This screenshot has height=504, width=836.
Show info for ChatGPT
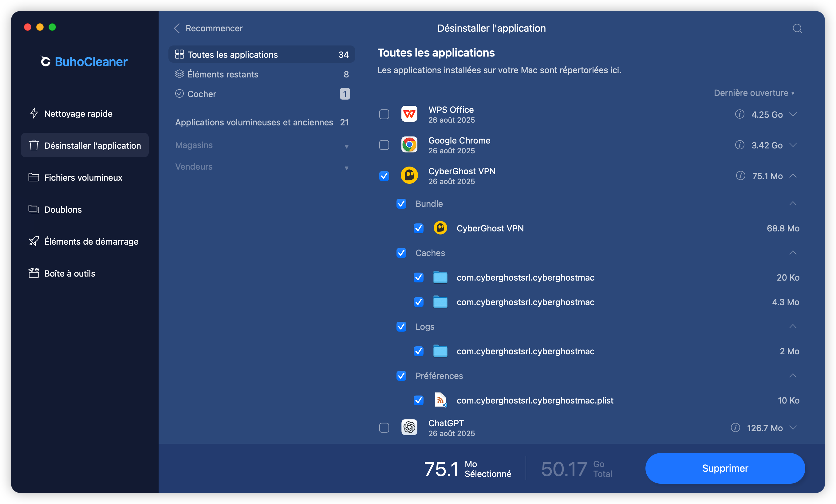pyautogui.click(x=735, y=428)
